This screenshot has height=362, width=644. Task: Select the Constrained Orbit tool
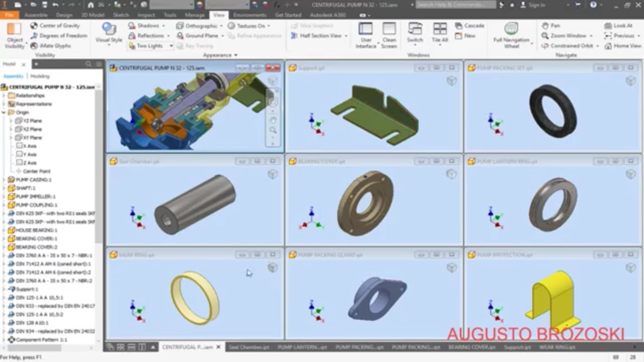click(570, 46)
